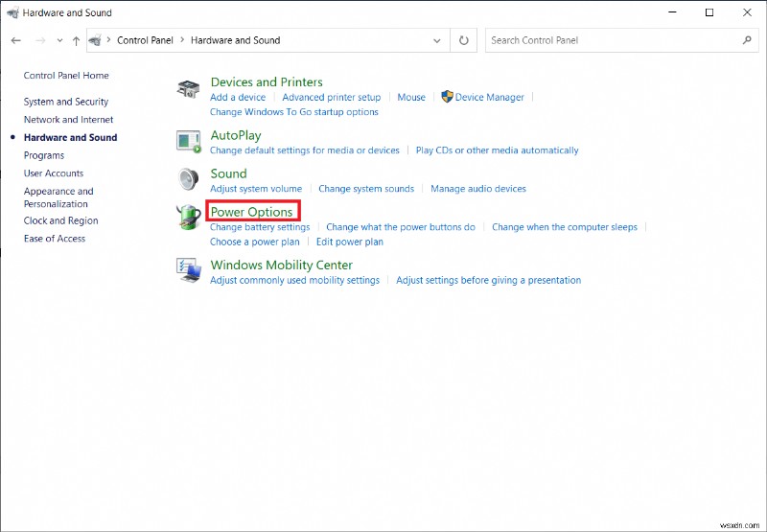Screen dimensions: 767x532
Task: Close the Hardware and Sound window
Action: point(747,12)
